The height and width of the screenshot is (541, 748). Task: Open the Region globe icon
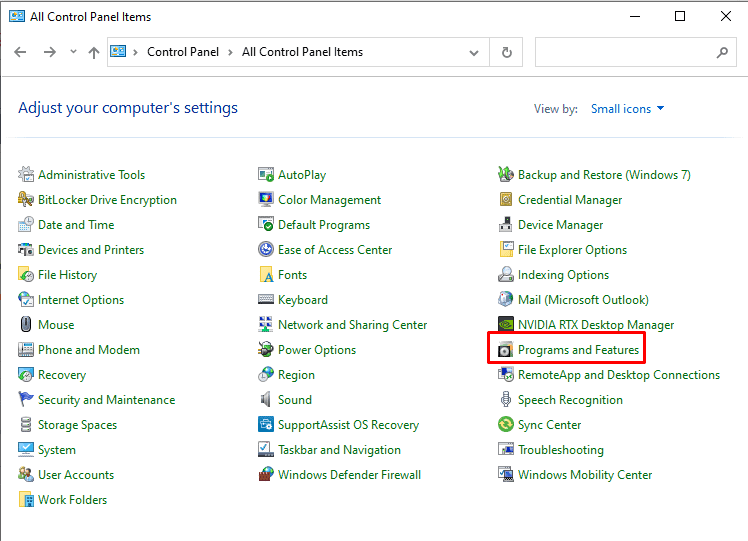(266, 375)
